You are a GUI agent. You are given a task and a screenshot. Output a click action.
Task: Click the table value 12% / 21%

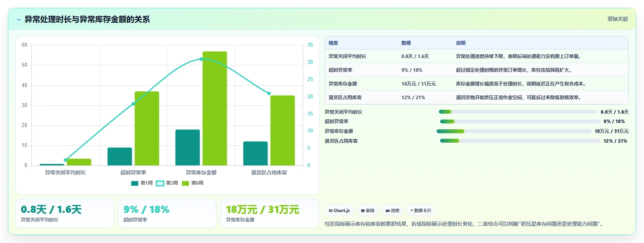(413, 98)
